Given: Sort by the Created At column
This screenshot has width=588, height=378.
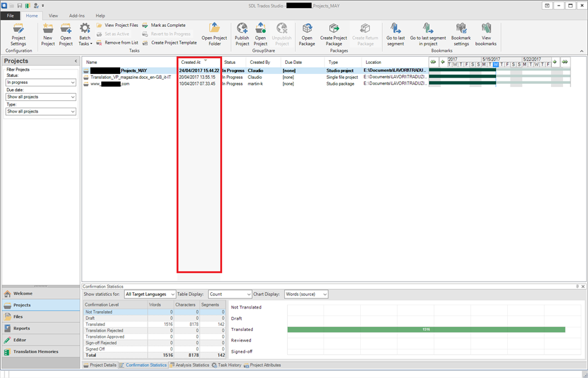Looking at the screenshot, I should coord(198,62).
